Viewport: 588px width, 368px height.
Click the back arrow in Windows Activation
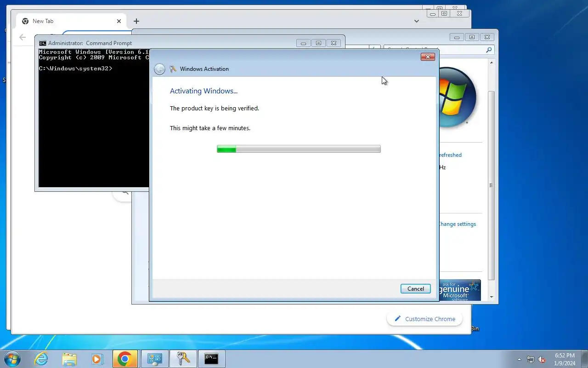[x=159, y=69]
